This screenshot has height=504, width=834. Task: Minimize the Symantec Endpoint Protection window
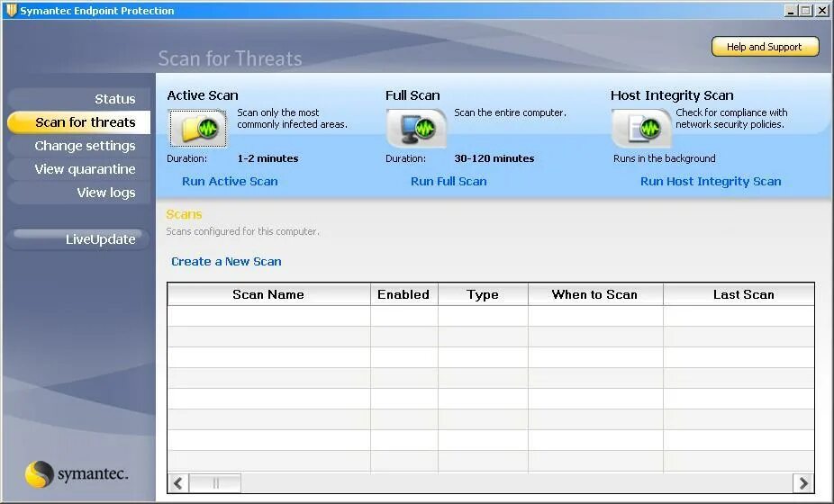tap(791, 11)
